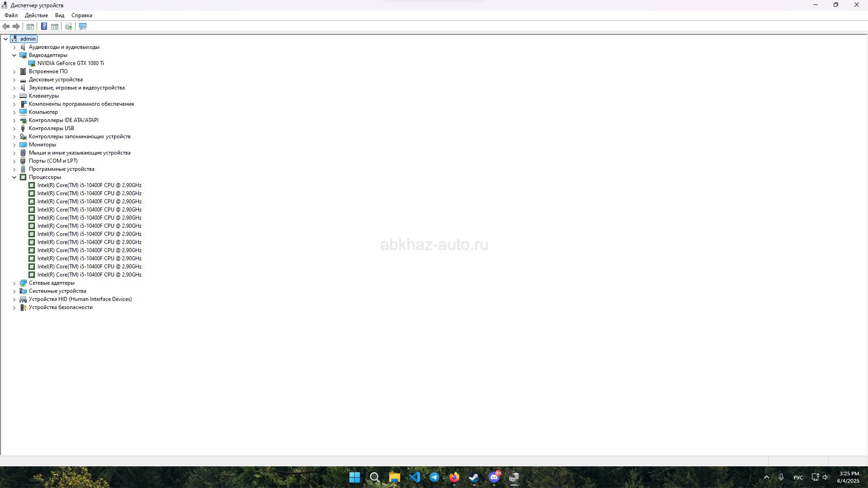Select Контроллеры IDE ATA/ATAPI
868x488 pixels.
(x=64, y=120)
